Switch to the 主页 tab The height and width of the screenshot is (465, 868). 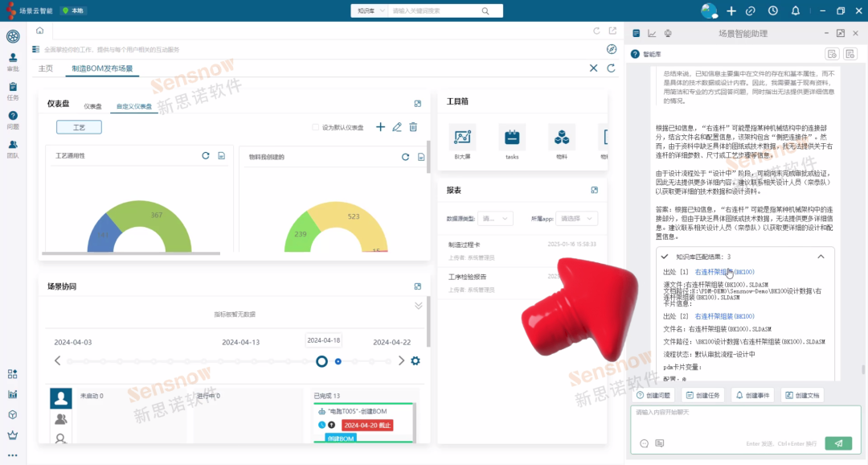coord(46,69)
